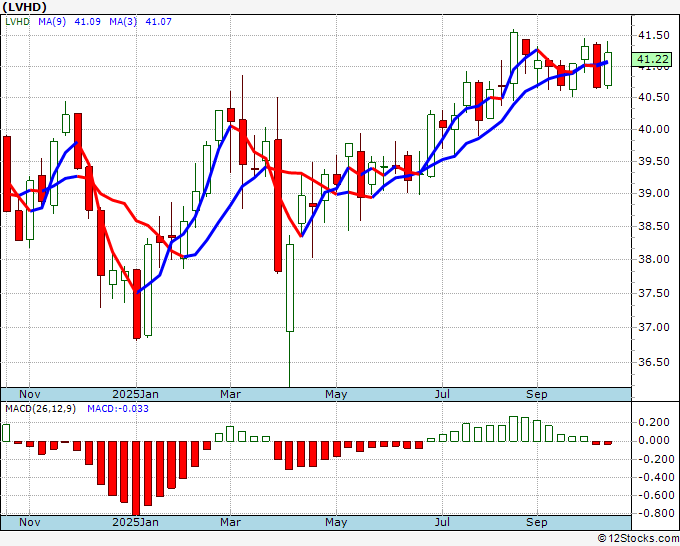Click Sep on the price chart time axis

click(536, 394)
